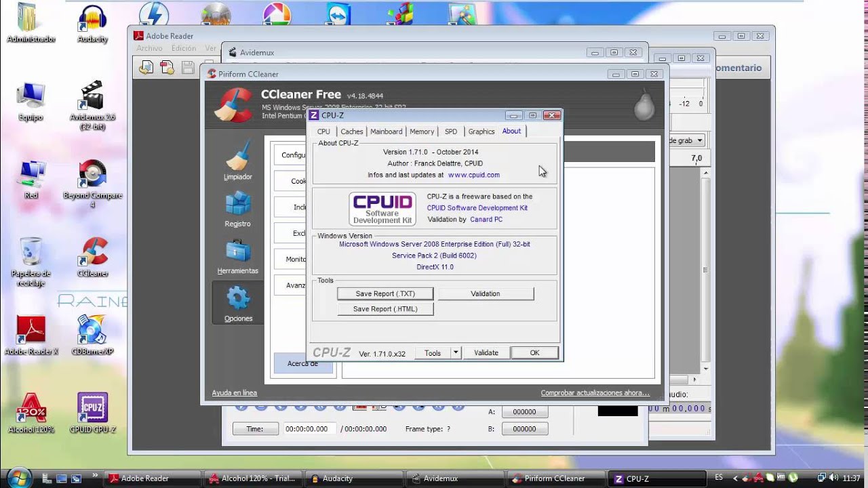Expand quick launch chevron on taskbar
The image size is (868, 488).
pos(95,475)
